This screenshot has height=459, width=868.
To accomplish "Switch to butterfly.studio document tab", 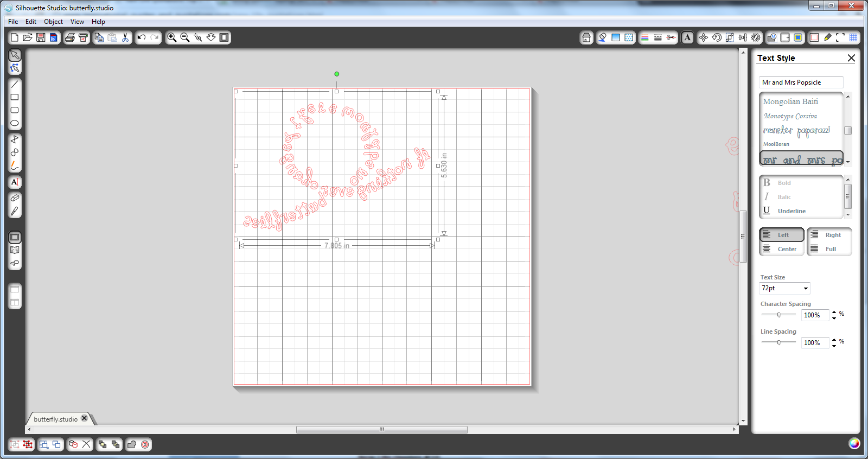I will coord(55,419).
